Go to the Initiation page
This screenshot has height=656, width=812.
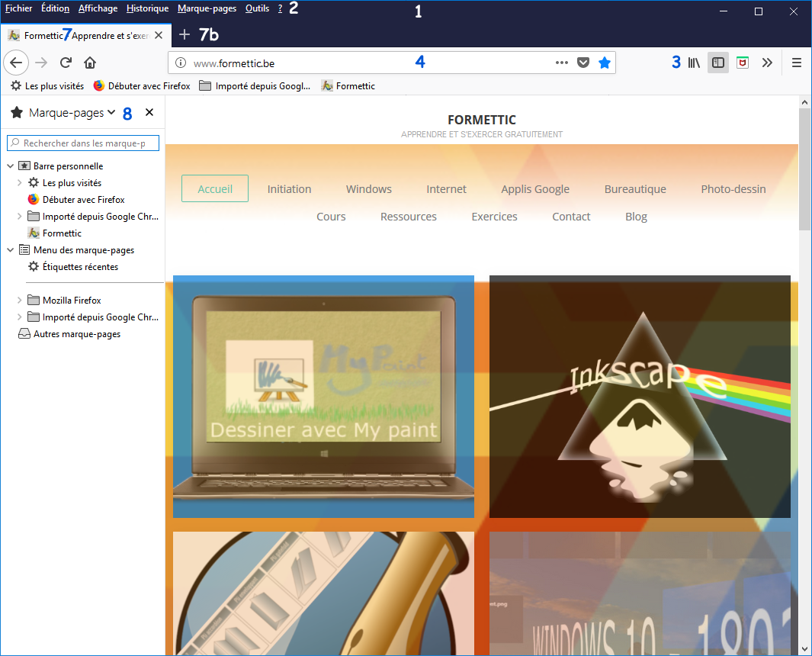[x=289, y=188]
